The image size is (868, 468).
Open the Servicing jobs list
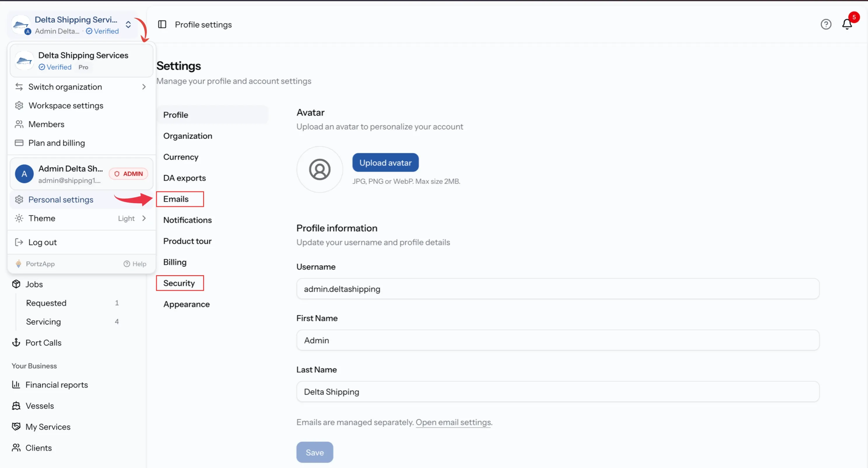click(72, 322)
